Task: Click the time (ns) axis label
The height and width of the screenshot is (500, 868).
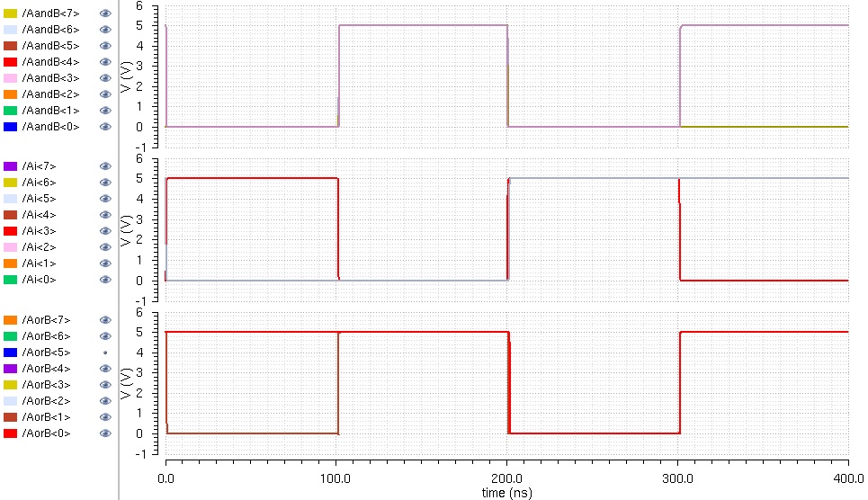Action: click(x=506, y=493)
